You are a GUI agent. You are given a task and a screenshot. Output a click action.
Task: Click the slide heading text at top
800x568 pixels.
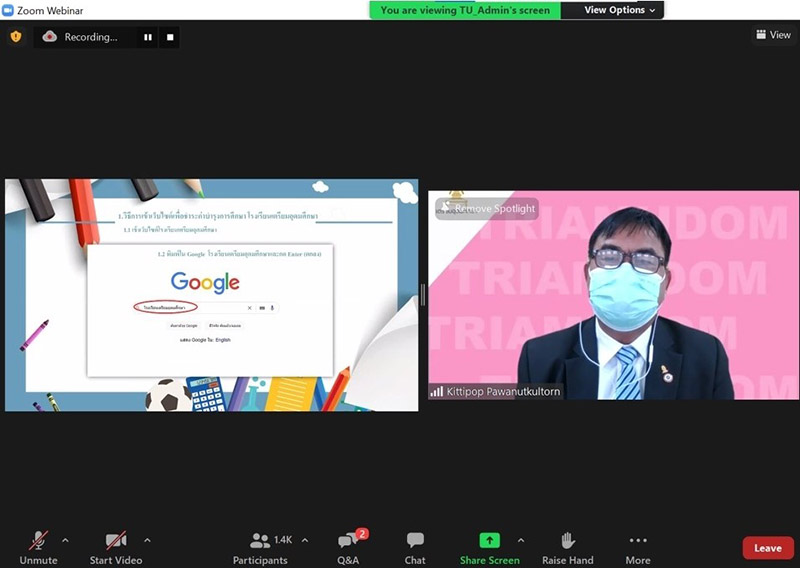click(218, 216)
